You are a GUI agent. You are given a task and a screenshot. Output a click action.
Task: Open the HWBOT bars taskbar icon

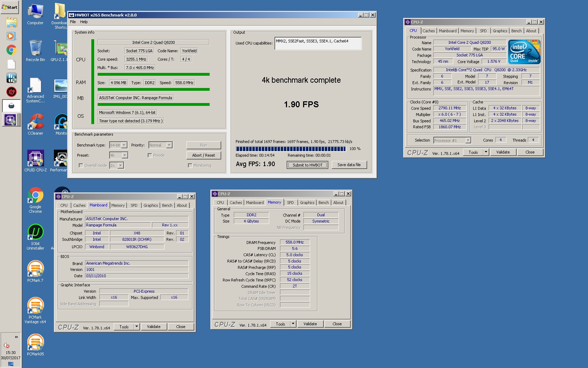tap(11, 78)
